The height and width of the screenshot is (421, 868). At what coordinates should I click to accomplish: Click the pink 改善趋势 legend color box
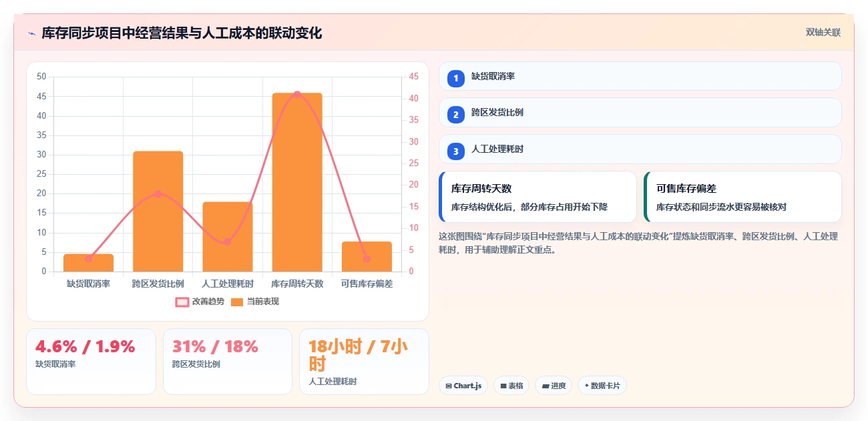pyautogui.click(x=182, y=302)
